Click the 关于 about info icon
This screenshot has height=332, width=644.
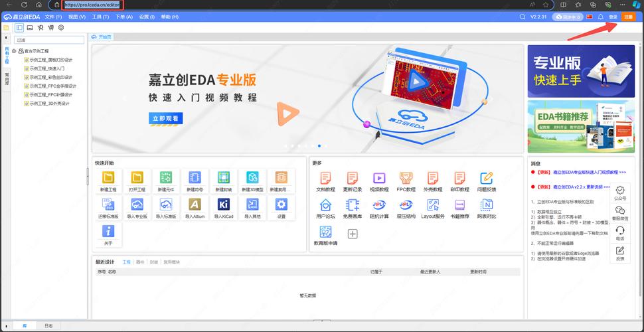click(x=108, y=231)
